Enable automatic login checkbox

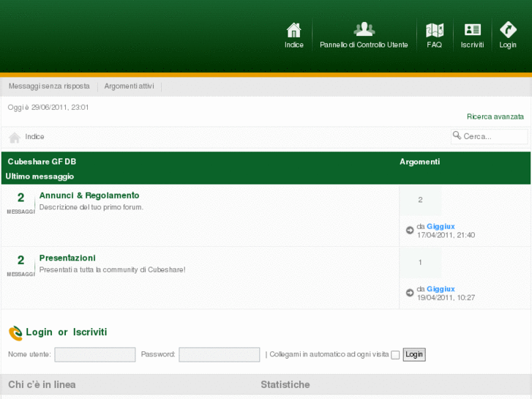[x=395, y=355]
